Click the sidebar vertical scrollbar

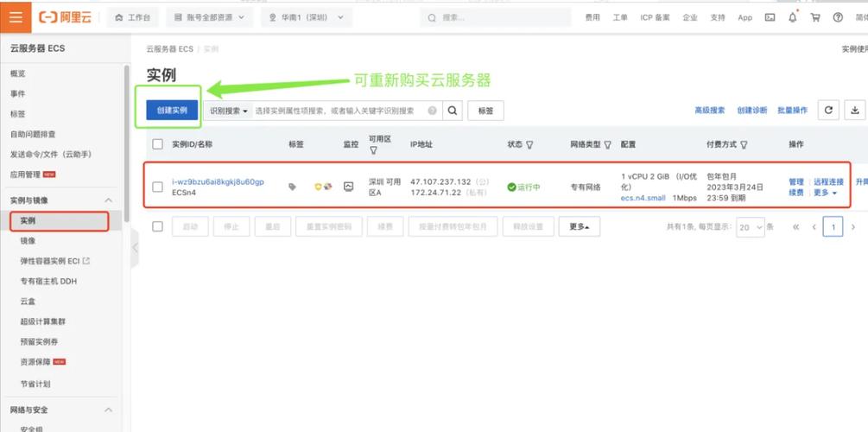click(127, 144)
